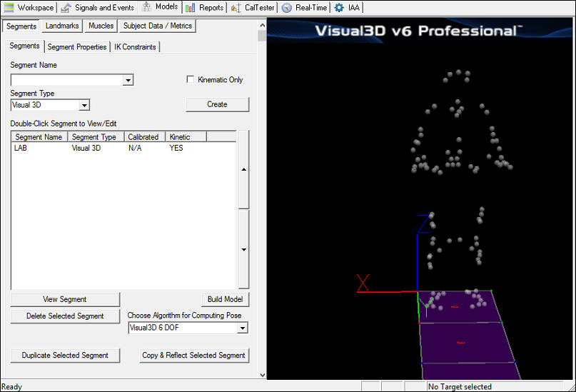576x392 pixels.
Task: Move segment up with the up arrow
Action: pos(244,169)
